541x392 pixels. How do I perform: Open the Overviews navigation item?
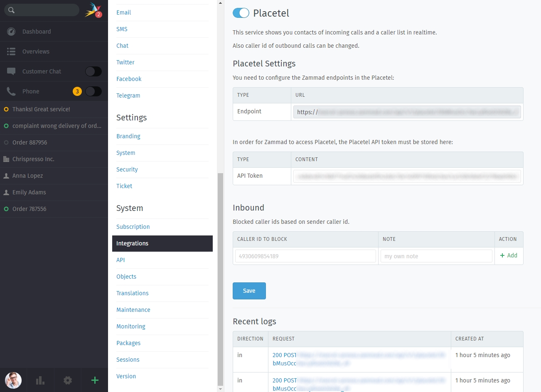pos(54,51)
